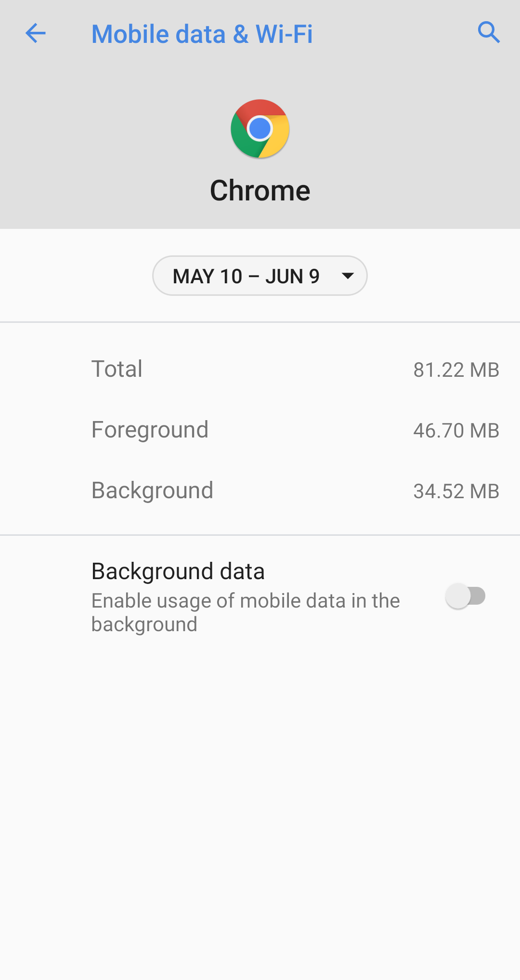Go back using the arrow icon
The height and width of the screenshot is (980, 520).
[35, 34]
